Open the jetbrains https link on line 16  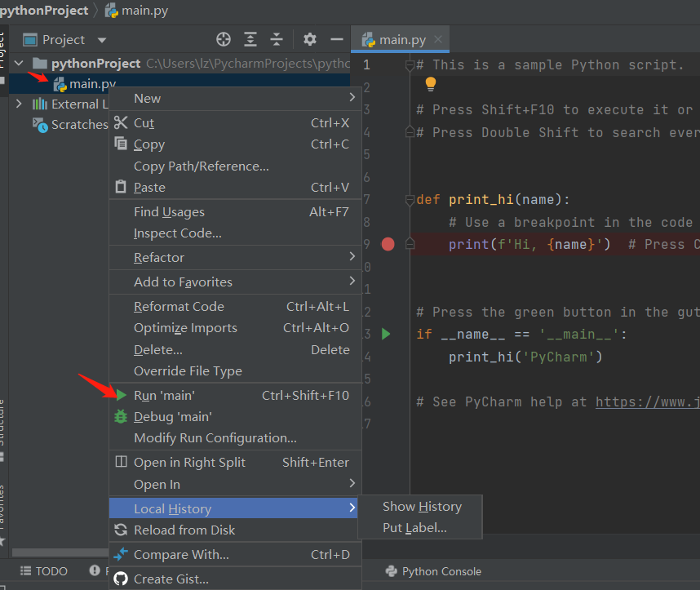pyautogui.click(x=647, y=401)
